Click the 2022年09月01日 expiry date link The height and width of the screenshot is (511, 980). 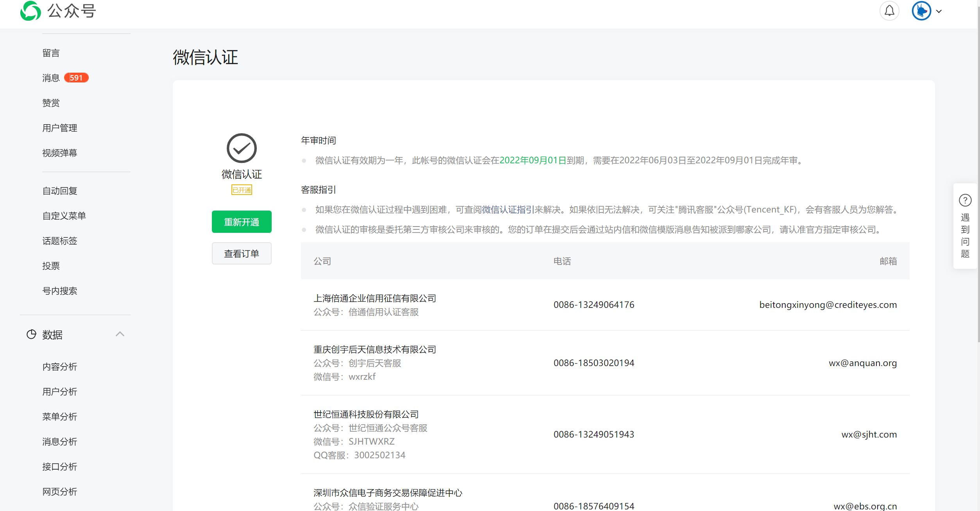point(533,161)
